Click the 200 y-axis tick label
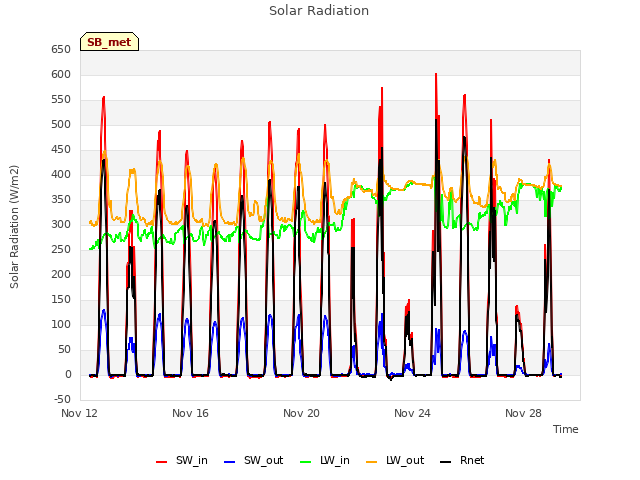Image resolution: width=640 pixels, height=480 pixels. [61, 275]
